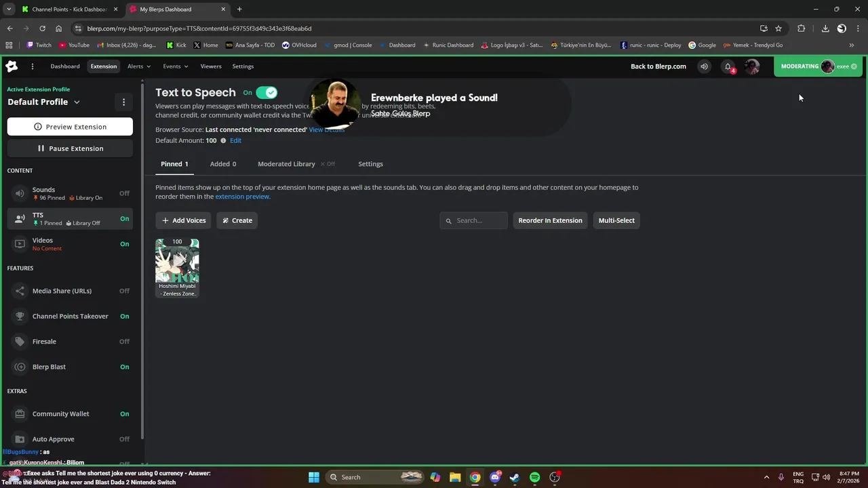Switch to the Added 0 tab
This screenshot has height=488, width=868.
click(223, 164)
